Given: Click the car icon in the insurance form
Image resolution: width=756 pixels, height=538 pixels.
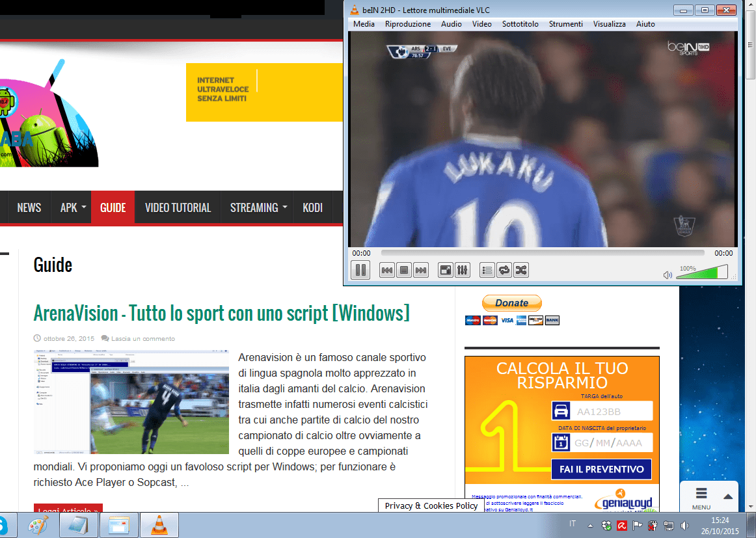Looking at the screenshot, I should tap(561, 411).
